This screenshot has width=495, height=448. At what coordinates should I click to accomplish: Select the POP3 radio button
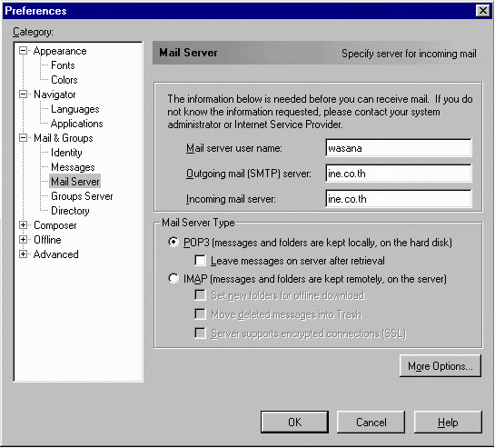point(173,243)
